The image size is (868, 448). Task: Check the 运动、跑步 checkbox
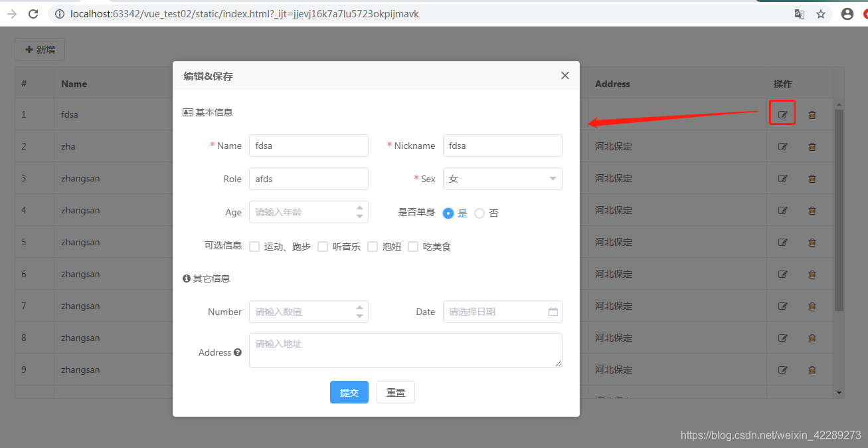(x=254, y=247)
